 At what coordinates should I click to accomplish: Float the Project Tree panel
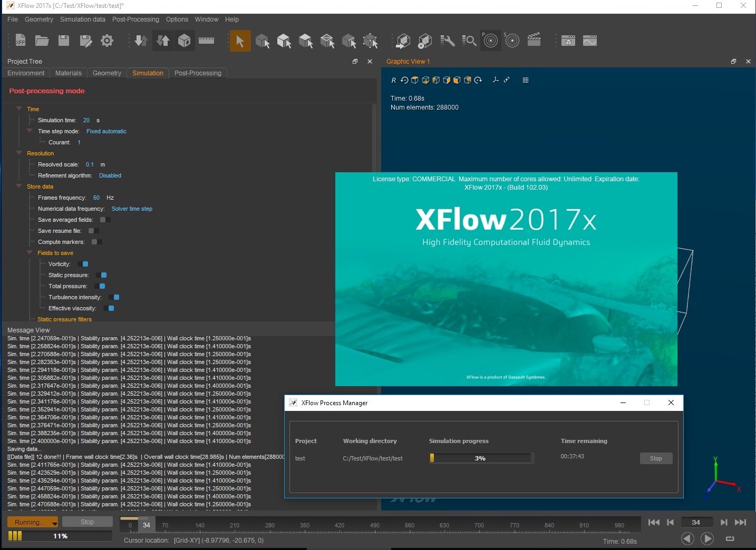(x=355, y=62)
